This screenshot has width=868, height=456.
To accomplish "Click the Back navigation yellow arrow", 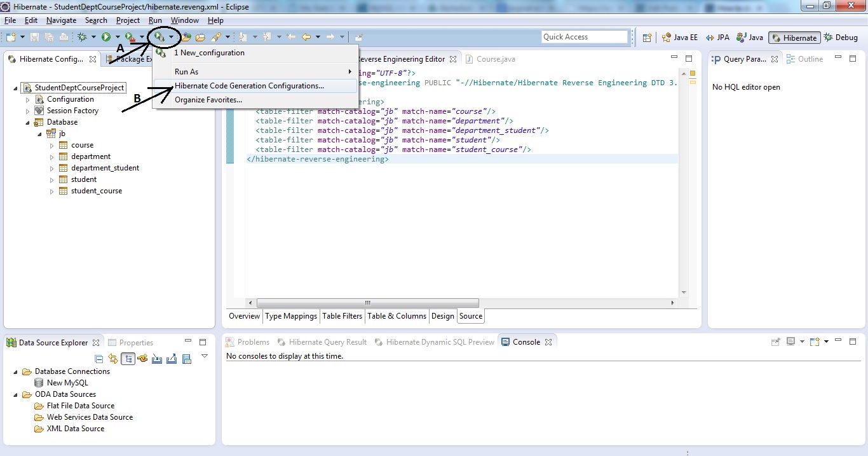I will [306, 38].
